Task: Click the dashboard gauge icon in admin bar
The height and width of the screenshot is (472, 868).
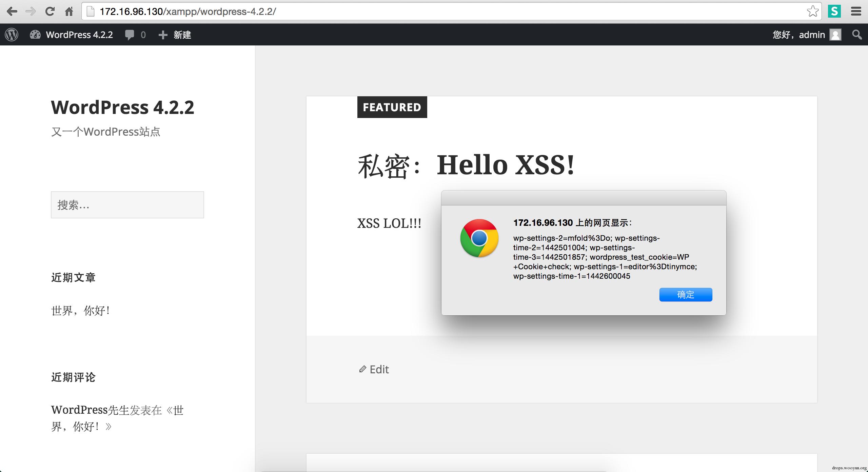Action: coord(35,35)
